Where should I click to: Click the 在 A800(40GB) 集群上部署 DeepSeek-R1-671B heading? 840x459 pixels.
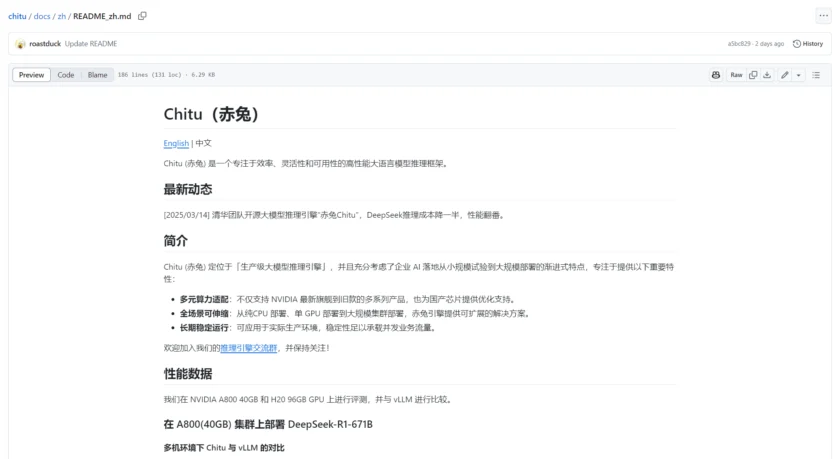[x=268, y=425]
